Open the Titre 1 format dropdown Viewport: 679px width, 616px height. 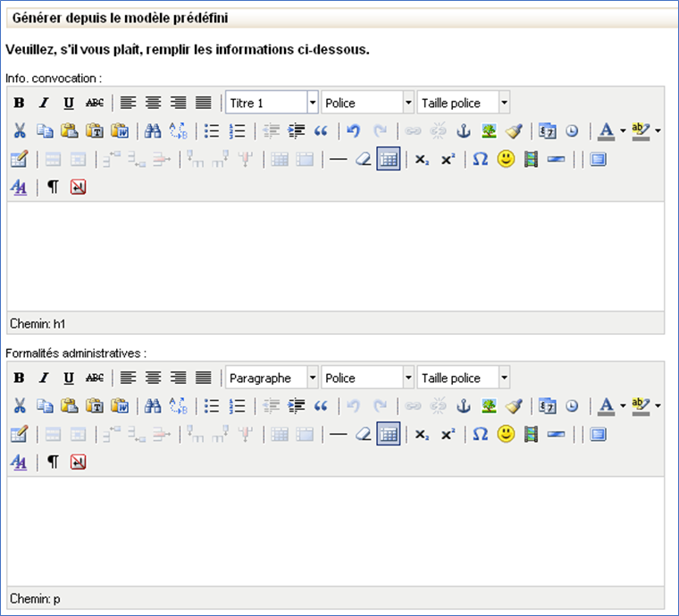[272, 103]
